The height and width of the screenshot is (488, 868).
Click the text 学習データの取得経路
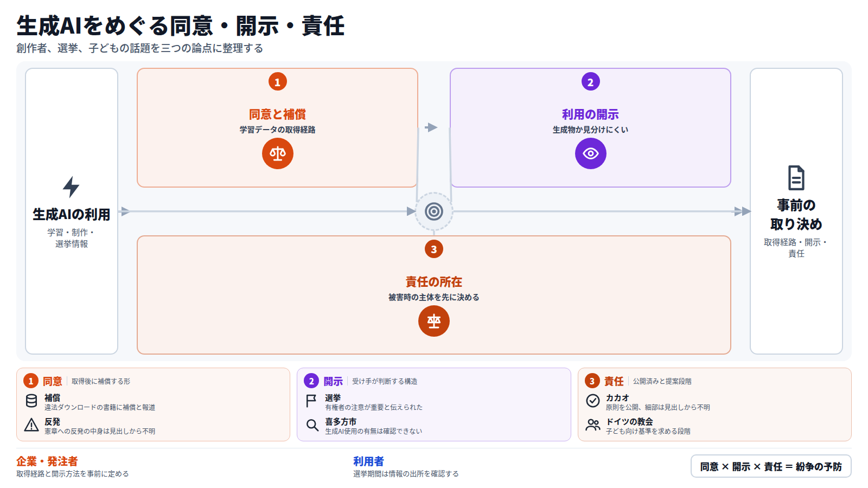(278, 130)
